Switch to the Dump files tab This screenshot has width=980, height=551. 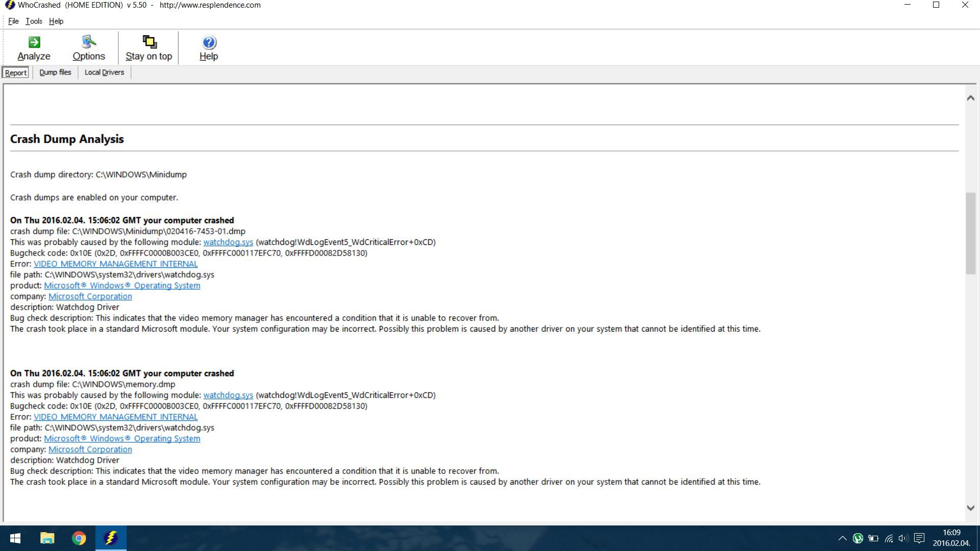(x=55, y=72)
